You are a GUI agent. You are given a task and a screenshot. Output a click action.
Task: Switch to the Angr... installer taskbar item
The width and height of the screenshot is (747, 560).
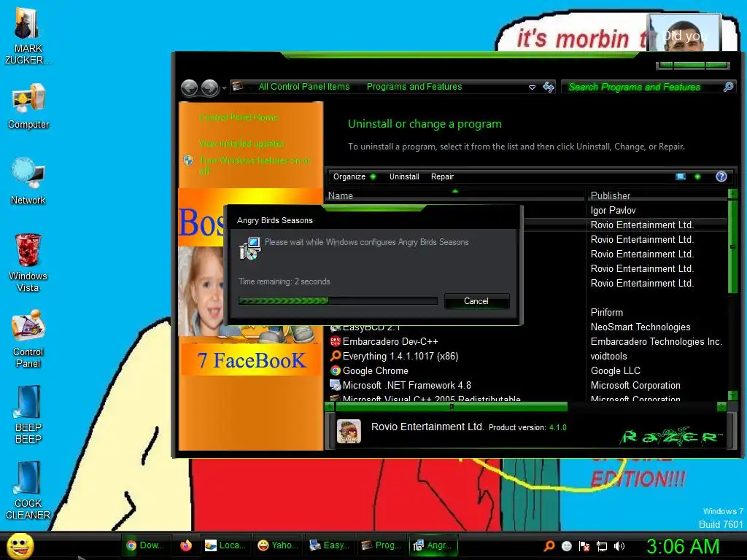[433, 545]
